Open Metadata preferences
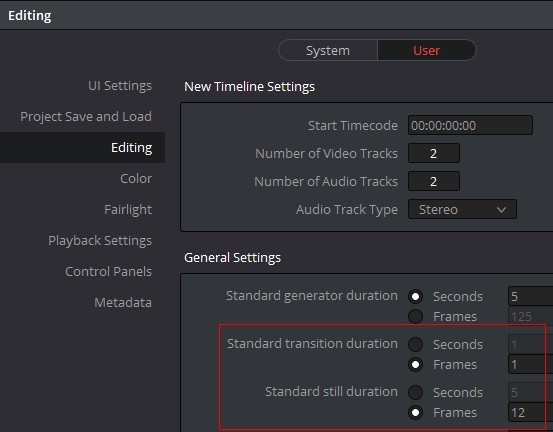The width and height of the screenshot is (553, 432). pyautogui.click(x=123, y=303)
